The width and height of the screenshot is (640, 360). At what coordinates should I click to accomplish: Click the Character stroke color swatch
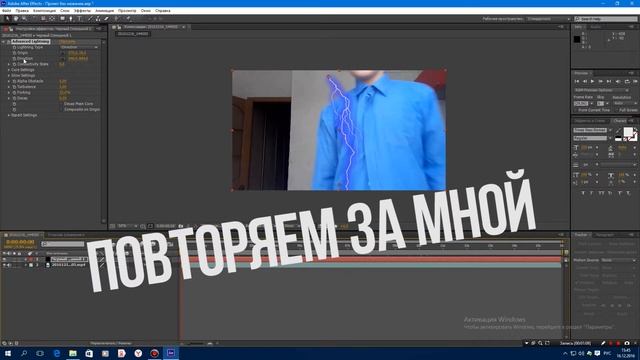click(633, 137)
